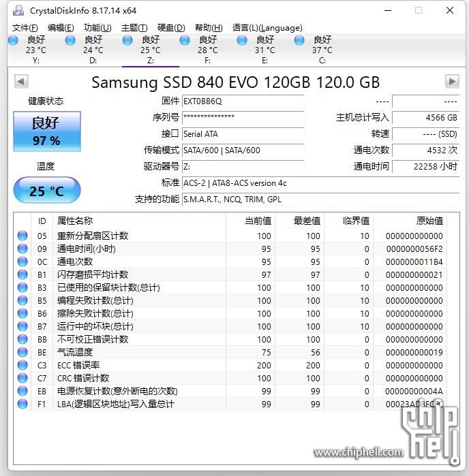
Task: Click status orb for C3 ECC error rate row
Action: coord(22,365)
